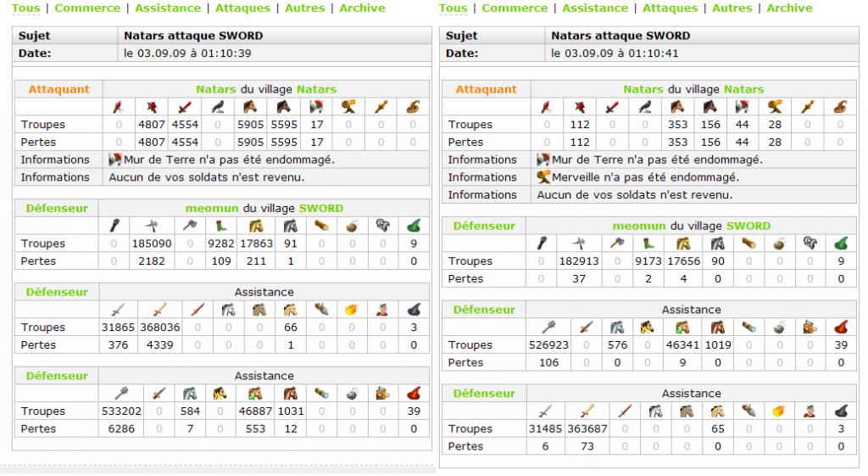Image resolution: width=868 pixels, height=476 pixels.
Task: Click the green hero hat icon, left meomun row
Action: click(x=414, y=226)
